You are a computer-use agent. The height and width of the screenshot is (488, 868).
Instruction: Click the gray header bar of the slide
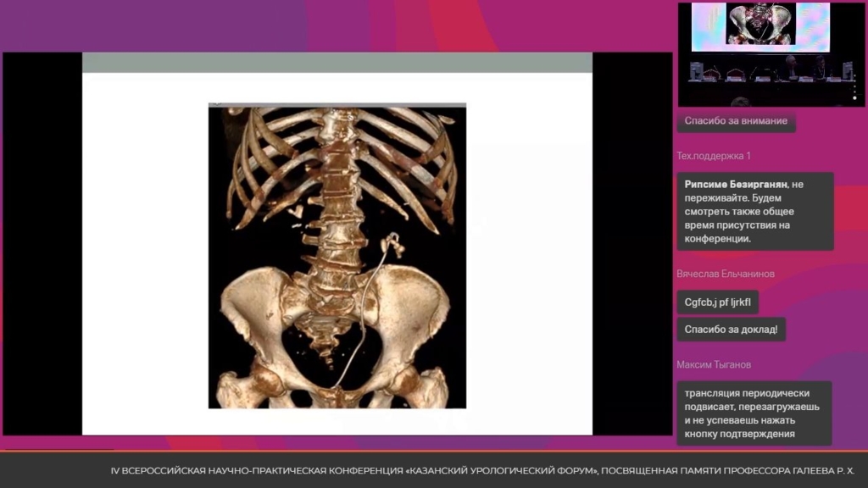(337, 63)
